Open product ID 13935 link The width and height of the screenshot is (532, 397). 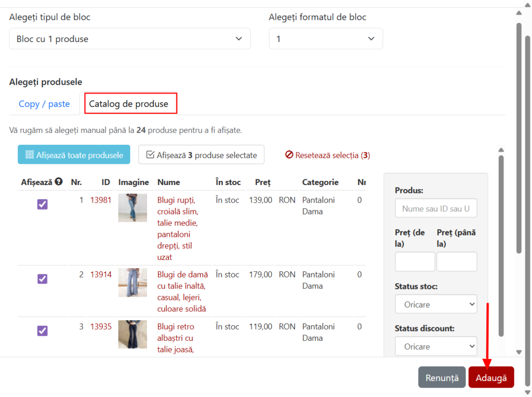[101, 326]
